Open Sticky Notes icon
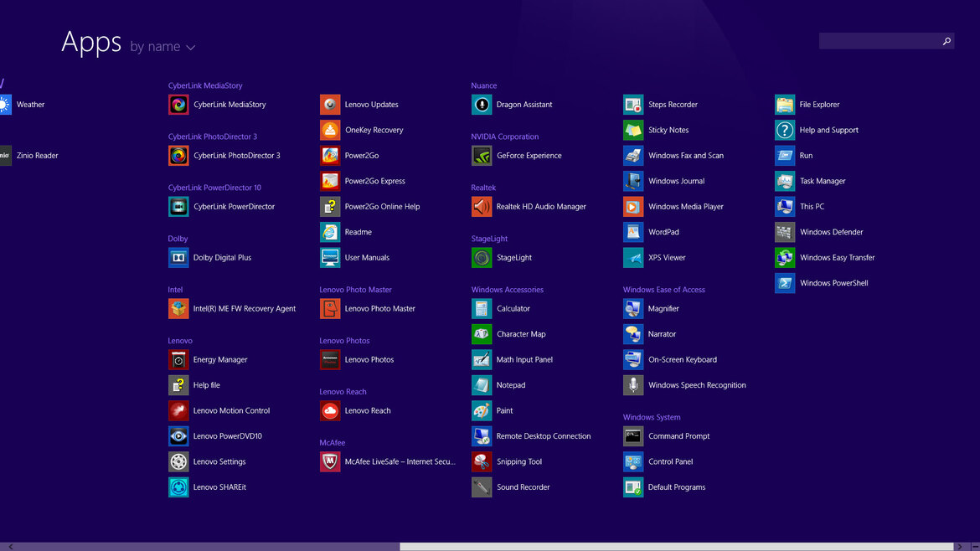The image size is (980, 551). (x=633, y=130)
